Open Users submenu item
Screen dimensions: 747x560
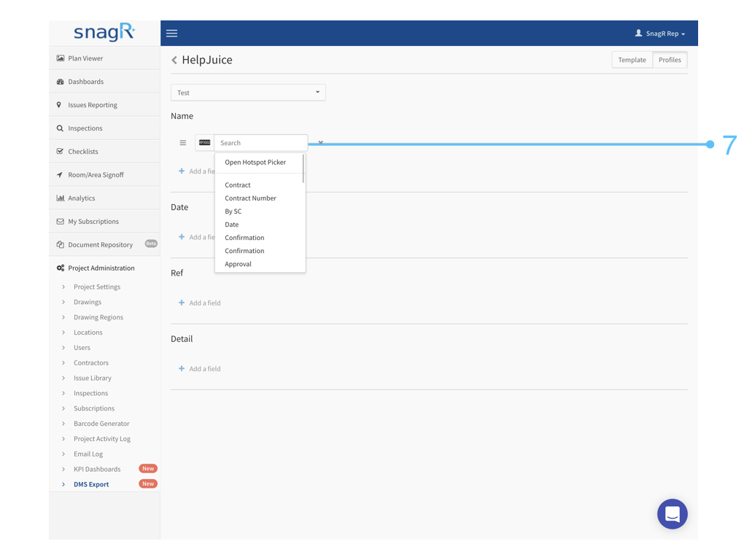pyautogui.click(x=82, y=348)
